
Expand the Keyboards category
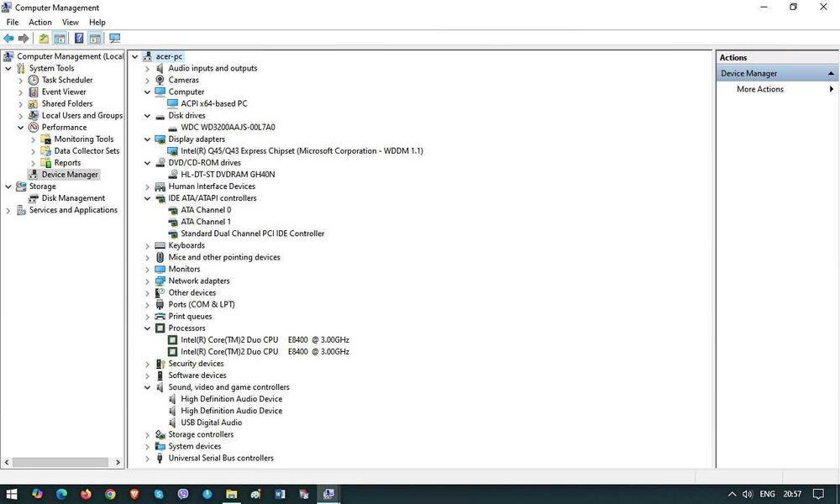tap(147, 246)
